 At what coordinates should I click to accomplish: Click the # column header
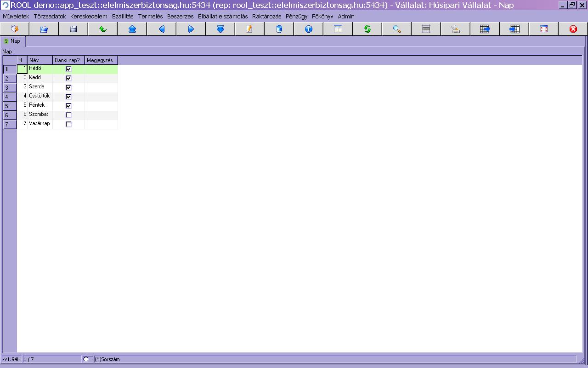pyautogui.click(x=22, y=60)
